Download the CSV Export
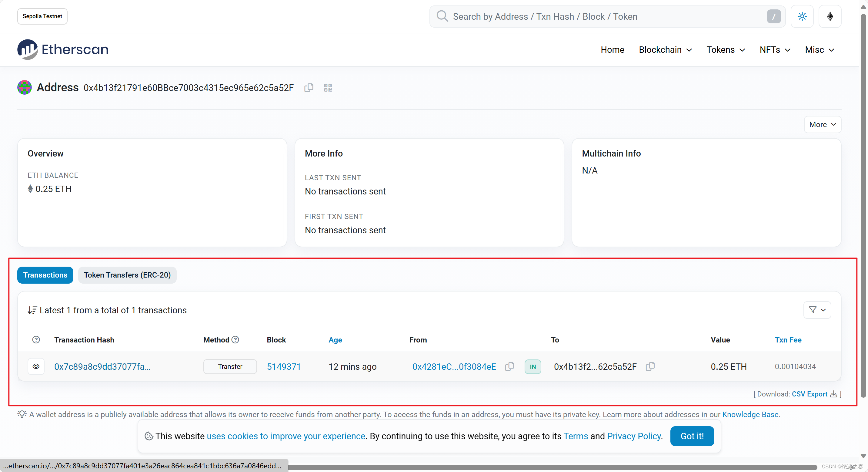The width and height of the screenshot is (868, 472). click(x=810, y=394)
